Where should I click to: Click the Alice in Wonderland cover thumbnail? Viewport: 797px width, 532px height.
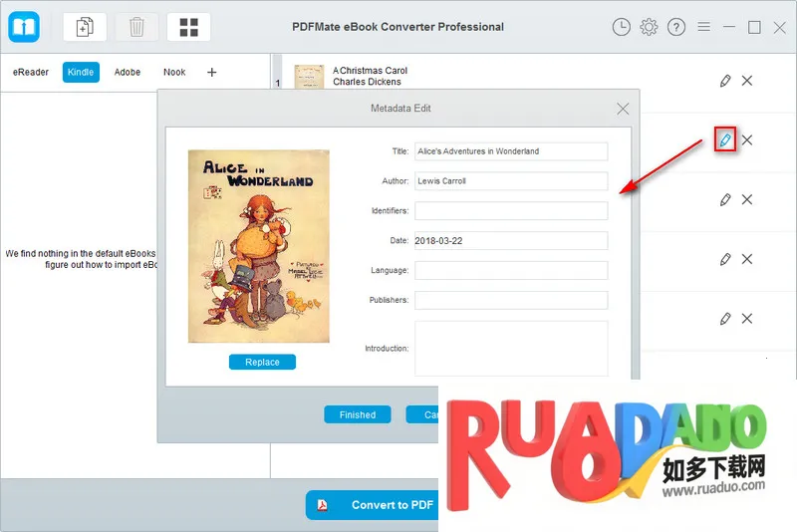tap(259, 246)
